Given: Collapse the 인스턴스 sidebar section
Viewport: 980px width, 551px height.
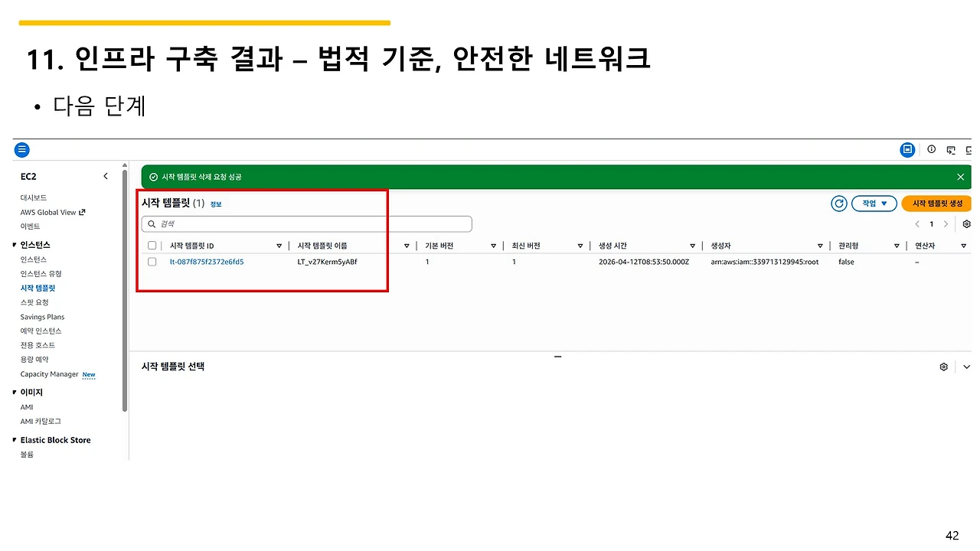Looking at the screenshot, I should pyautogui.click(x=14, y=244).
